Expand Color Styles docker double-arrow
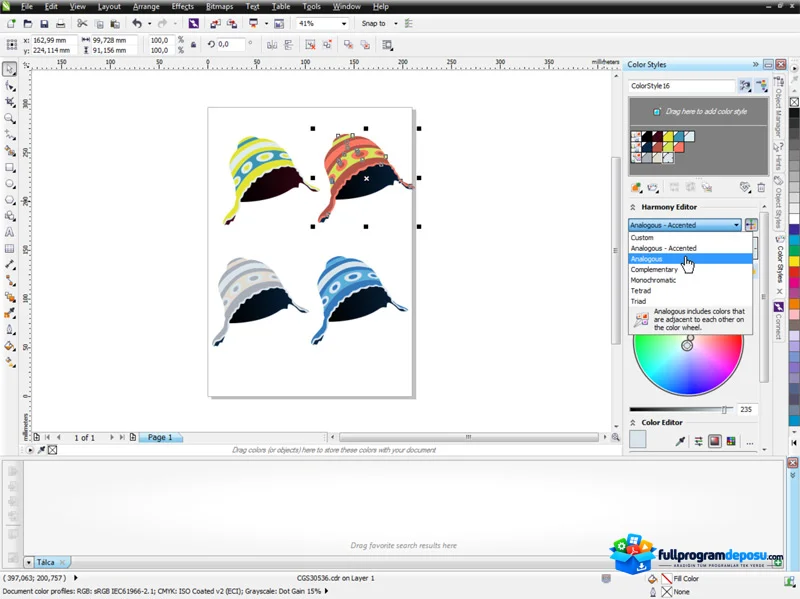This screenshot has width=800, height=599. coord(756,64)
